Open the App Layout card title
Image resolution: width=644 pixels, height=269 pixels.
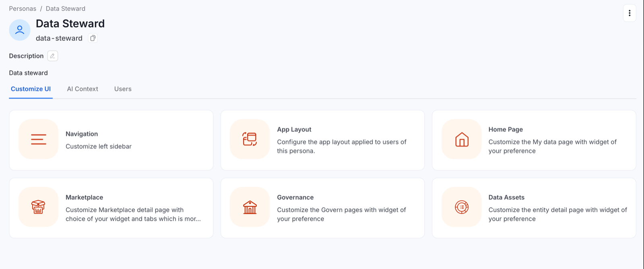294,129
